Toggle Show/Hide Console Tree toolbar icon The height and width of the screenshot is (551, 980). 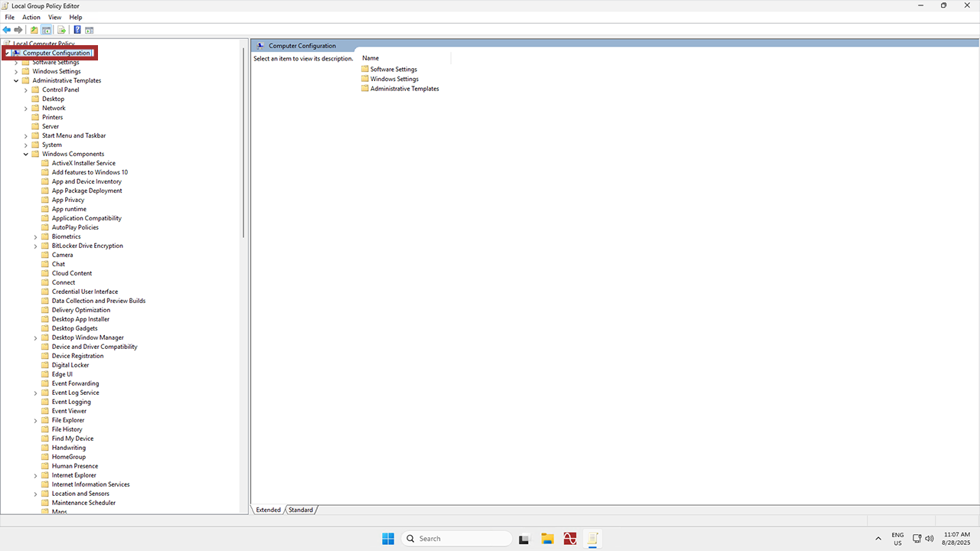[x=47, y=30]
